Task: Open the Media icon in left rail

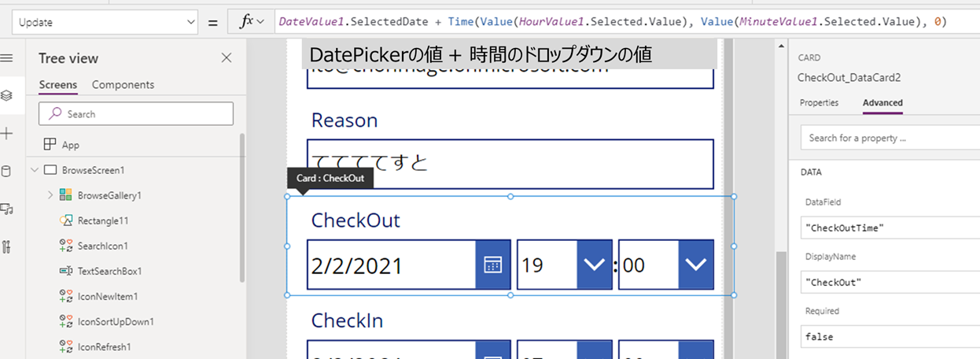Action: (x=7, y=209)
